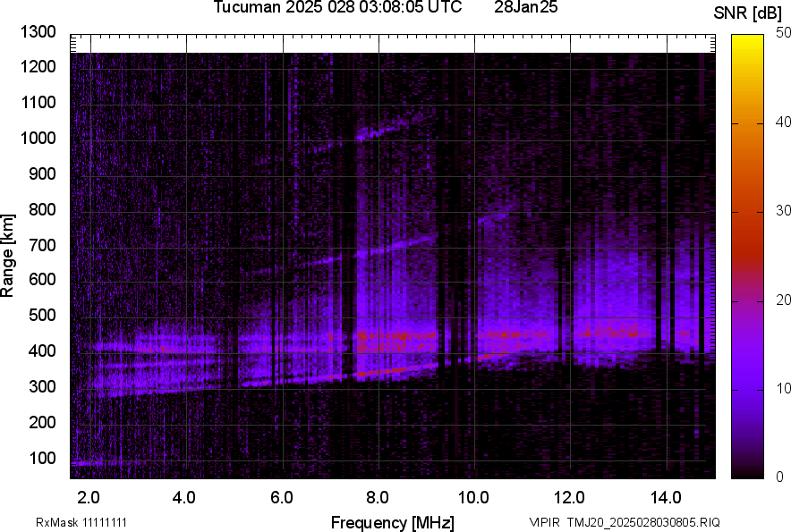Image resolution: width=791 pixels, height=532 pixels.
Task: Click the 1300 km range tick label
Action: [39, 32]
